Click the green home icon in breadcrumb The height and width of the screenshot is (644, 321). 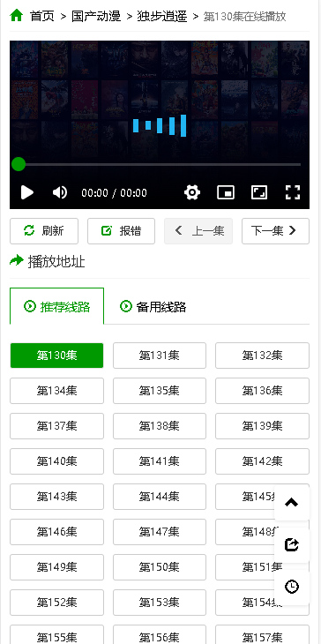(x=17, y=15)
